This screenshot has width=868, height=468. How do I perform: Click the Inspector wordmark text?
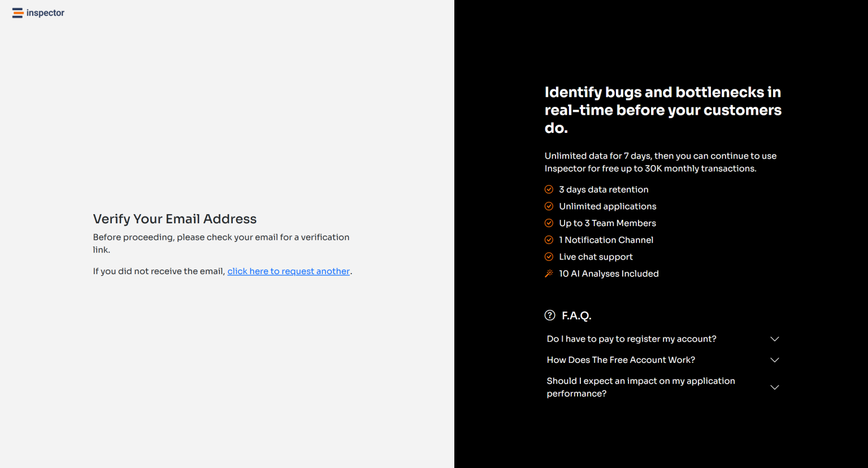45,12
